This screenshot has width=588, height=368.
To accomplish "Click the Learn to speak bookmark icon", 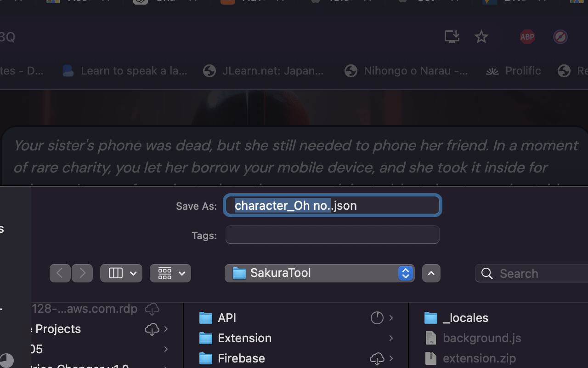I will point(68,71).
